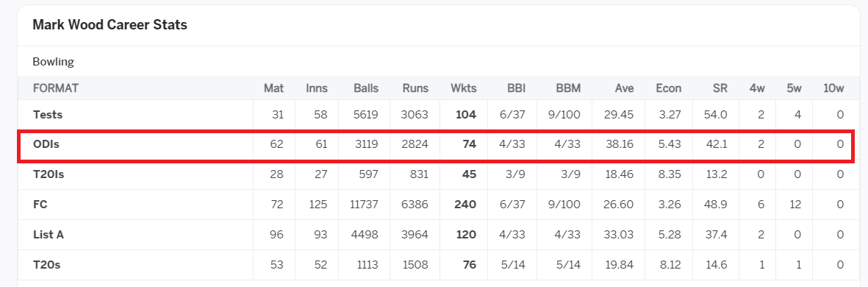The width and height of the screenshot is (868, 287).
Task: Click Tests wickets value 104
Action: (x=465, y=115)
